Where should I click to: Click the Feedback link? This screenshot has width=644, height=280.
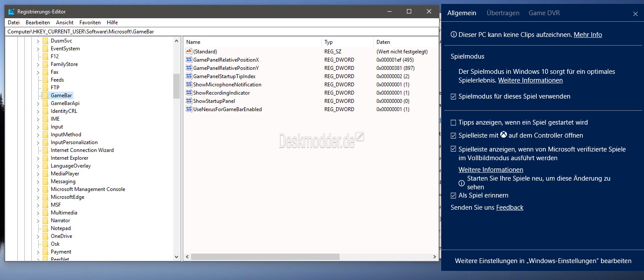click(510, 208)
